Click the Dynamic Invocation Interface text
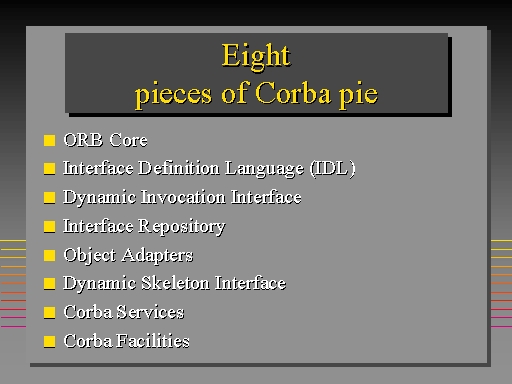This screenshot has height=384, width=512. [182, 197]
